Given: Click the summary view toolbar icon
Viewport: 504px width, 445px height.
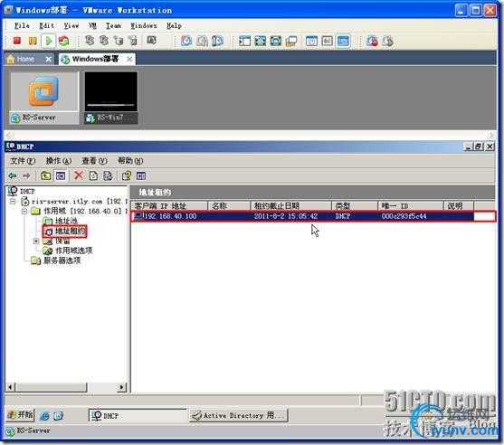Looking at the screenshot, I should (311, 41).
